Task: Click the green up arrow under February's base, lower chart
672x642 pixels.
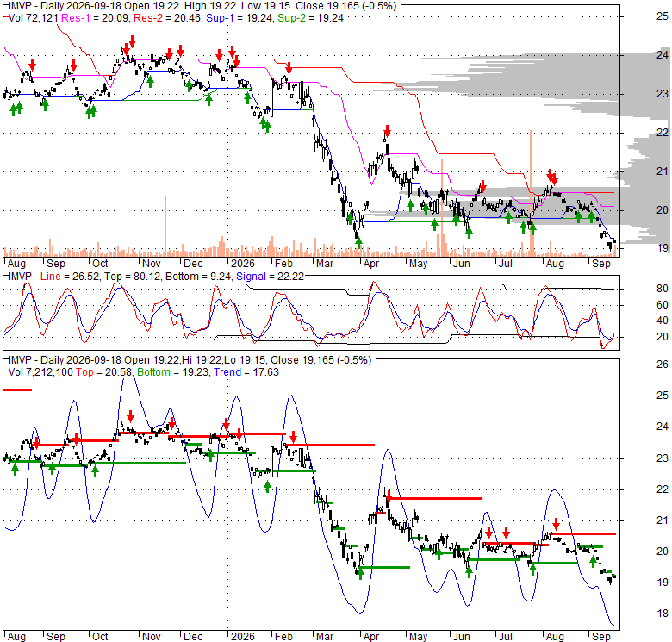Action: coord(267,486)
